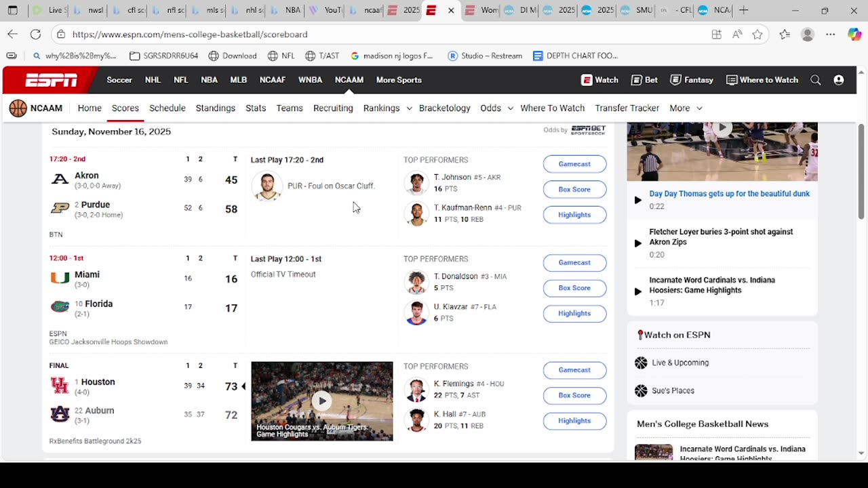Click T. Donaldson player headshot
Screen dimensions: 868x488
coord(416,282)
